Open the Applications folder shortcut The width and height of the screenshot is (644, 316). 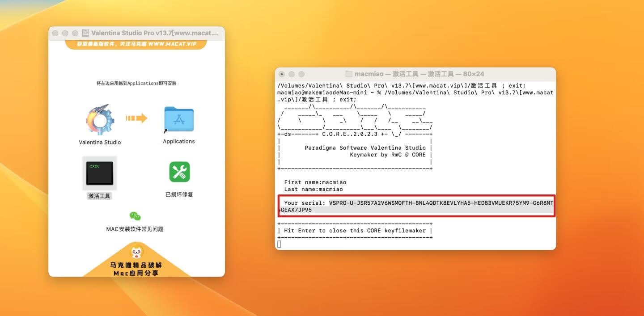pyautogui.click(x=179, y=119)
